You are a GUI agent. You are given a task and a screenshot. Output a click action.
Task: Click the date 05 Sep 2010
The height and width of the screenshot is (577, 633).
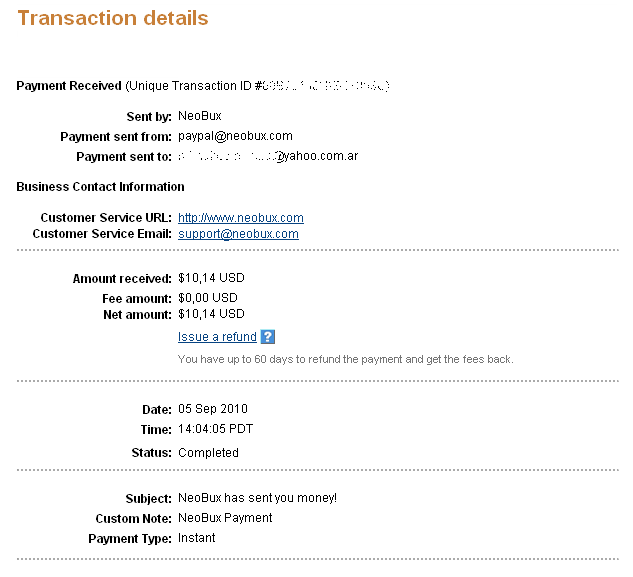click(213, 409)
